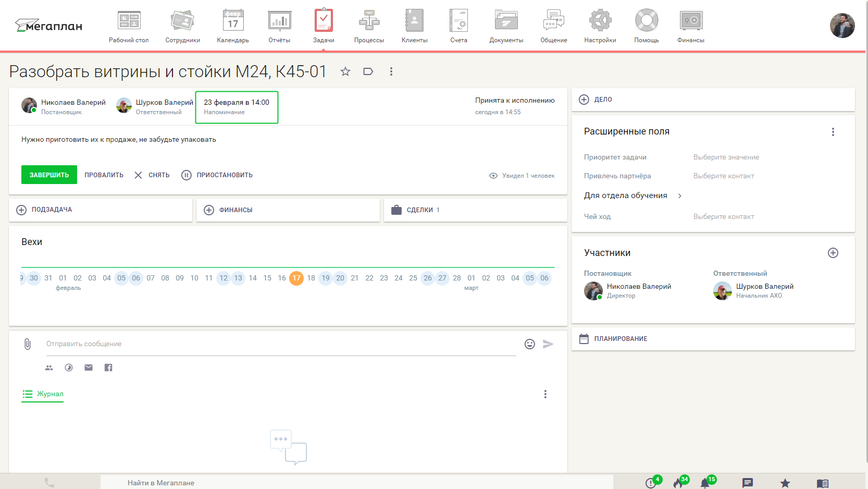Viewport: 868px width, 489px height.
Task: Select contact for Привлечь партнёра
Action: (x=724, y=176)
